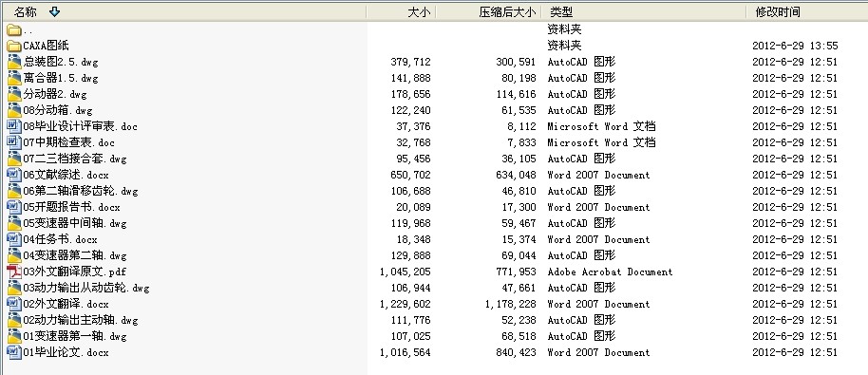Select the file 02外文翻译.docx
This screenshot has height=375, width=868.
(66, 304)
